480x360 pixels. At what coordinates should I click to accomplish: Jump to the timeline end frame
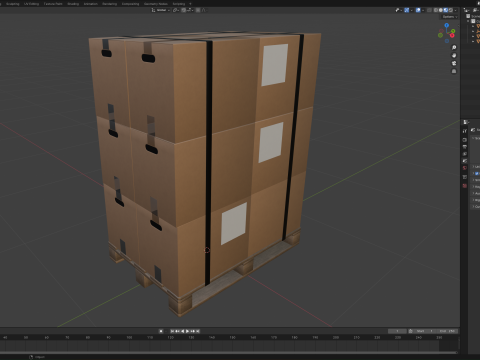(198, 331)
